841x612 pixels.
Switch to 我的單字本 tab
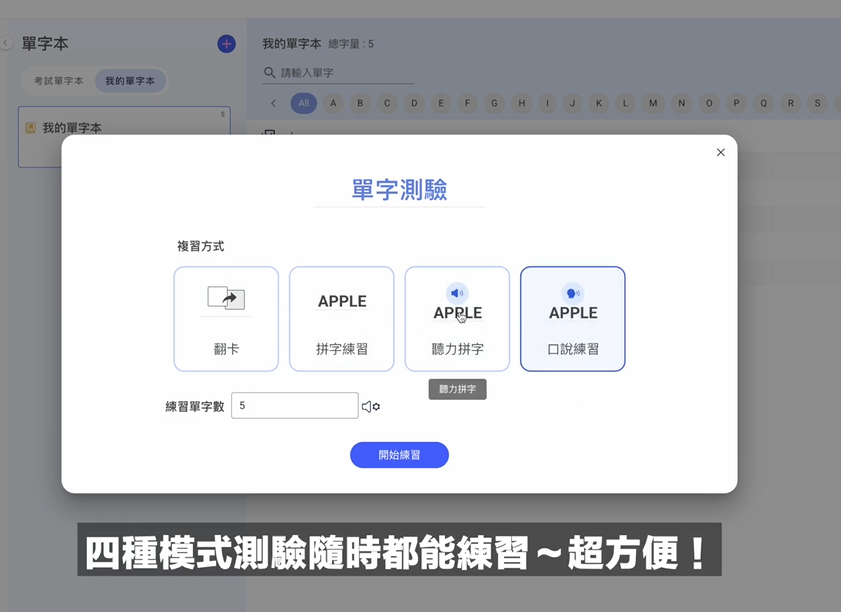[130, 81]
